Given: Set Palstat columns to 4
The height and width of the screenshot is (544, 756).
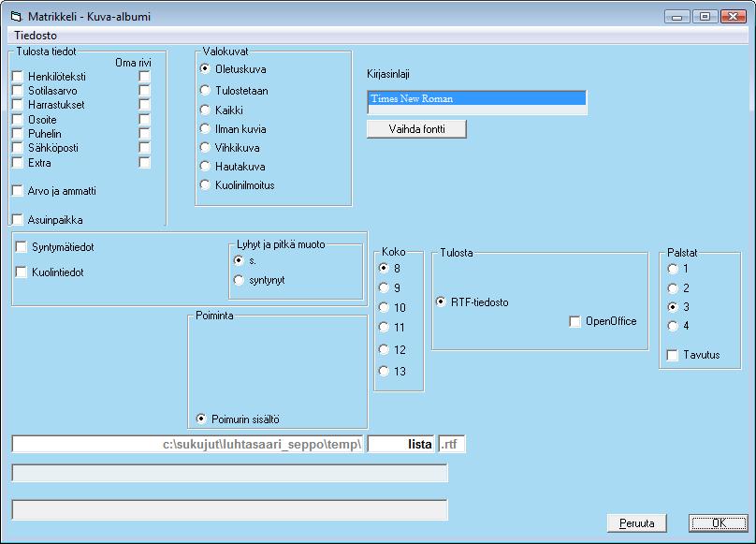Looking at the screenshot, I should 673,326.
